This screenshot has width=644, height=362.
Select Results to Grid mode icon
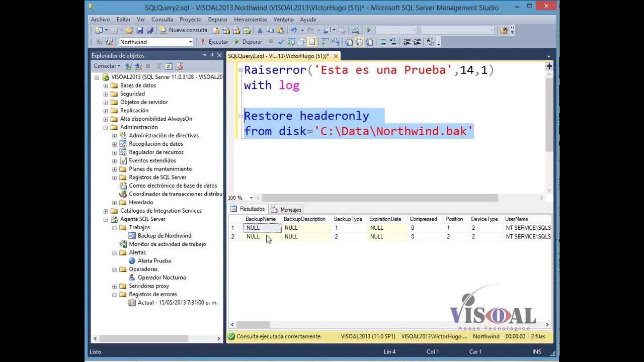(359, 42)
